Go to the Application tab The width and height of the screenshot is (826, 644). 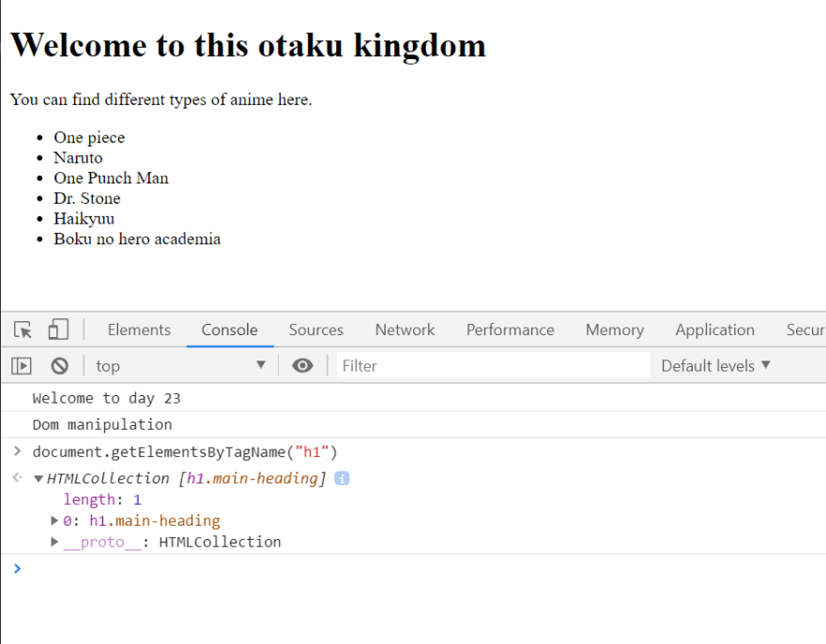(715, 330)
